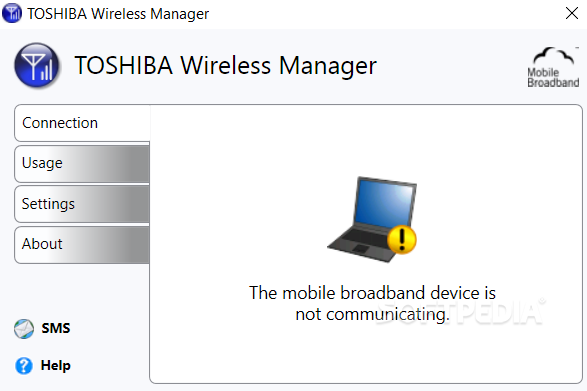Click the laptop illustration's blue screen
This screenshot has width=587, height=391.
click(x=385, y=202)
